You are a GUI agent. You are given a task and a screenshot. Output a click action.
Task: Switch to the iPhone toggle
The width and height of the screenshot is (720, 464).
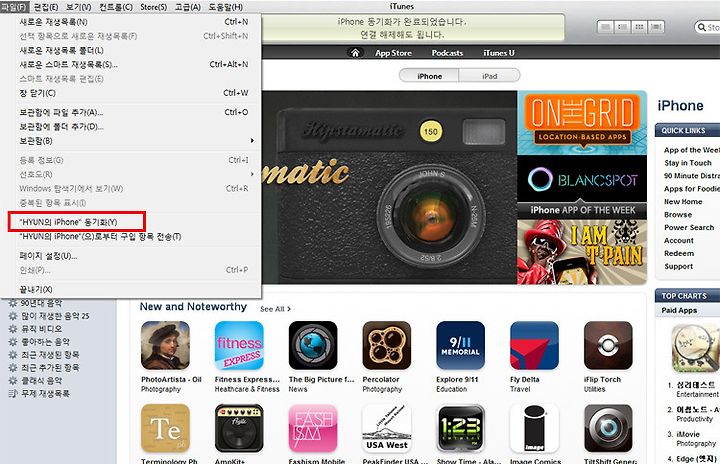(429, 76)
